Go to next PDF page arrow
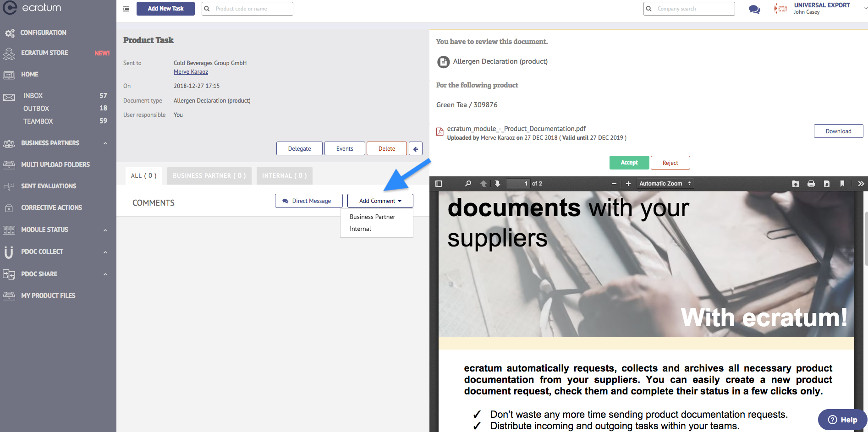 tap(498, 184)
